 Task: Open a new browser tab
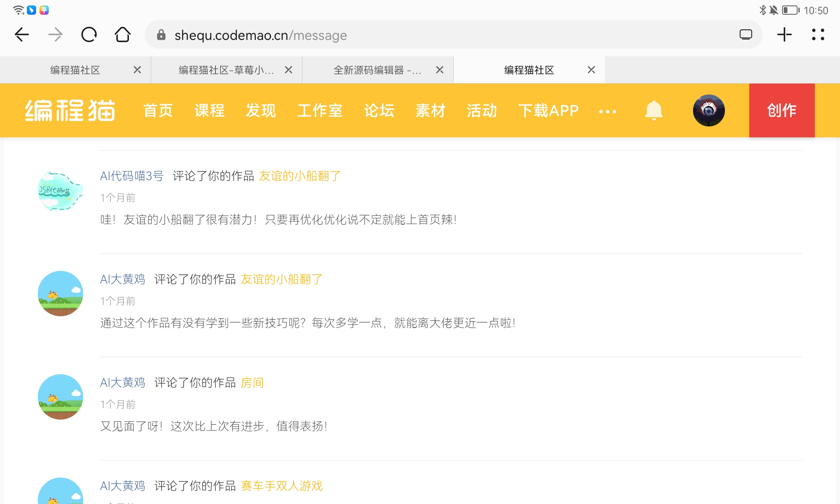click(785, 34)
